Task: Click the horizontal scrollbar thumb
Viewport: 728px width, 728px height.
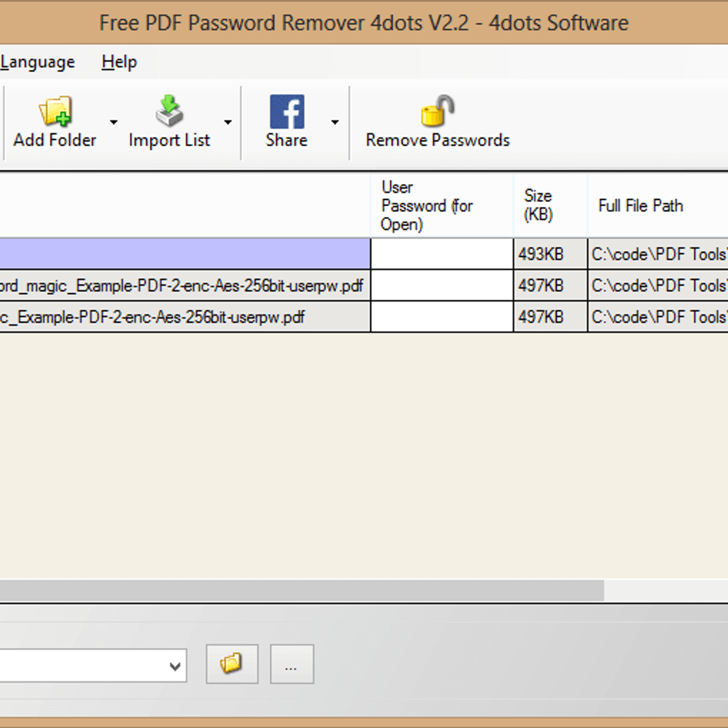Action: pos(302,590)
